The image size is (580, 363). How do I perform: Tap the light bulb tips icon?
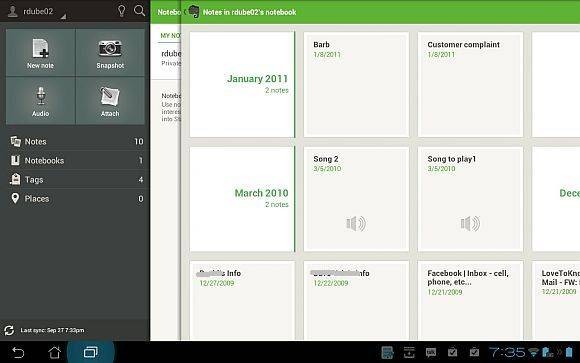tap(121, 11)
